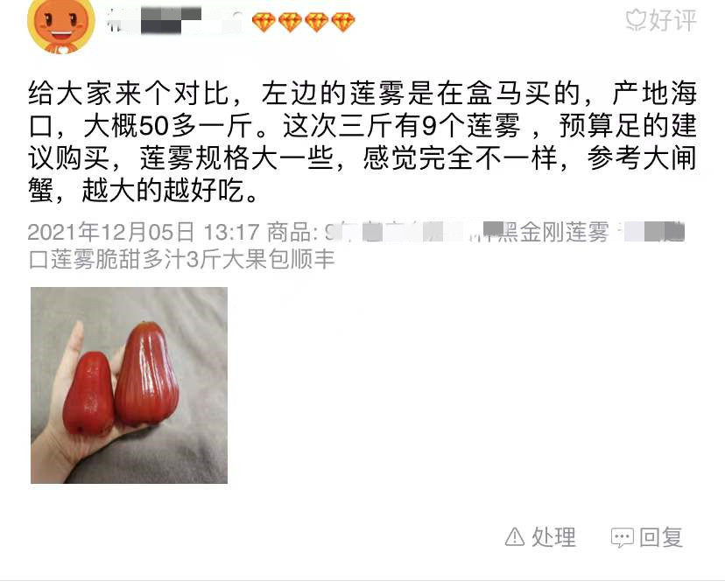Open the 处理 action
Screen dimensions: 725x588
point(553,537)
